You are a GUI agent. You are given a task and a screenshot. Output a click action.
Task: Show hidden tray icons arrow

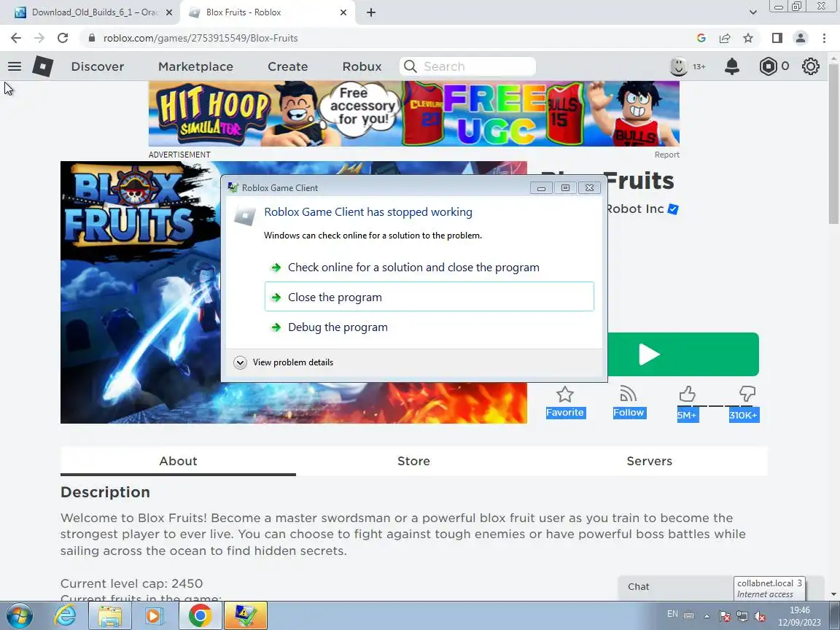[x=707, y=616]
